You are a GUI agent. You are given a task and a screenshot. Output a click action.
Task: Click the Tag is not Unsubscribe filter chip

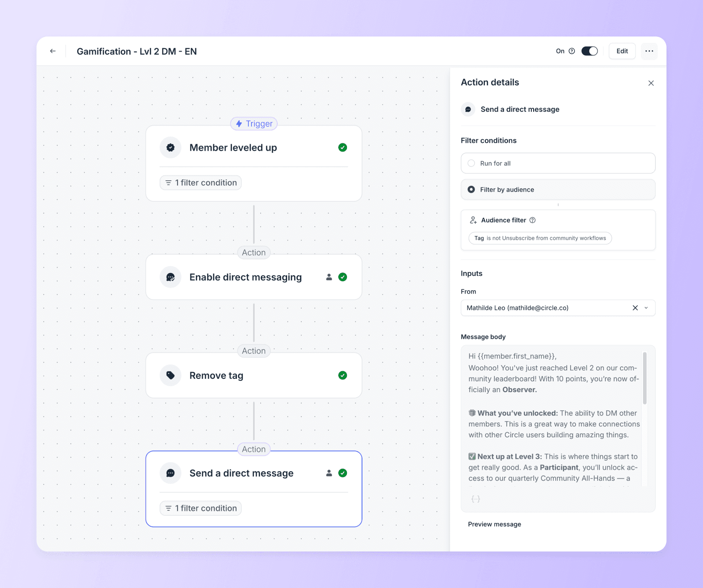click(x=540, y=238)
